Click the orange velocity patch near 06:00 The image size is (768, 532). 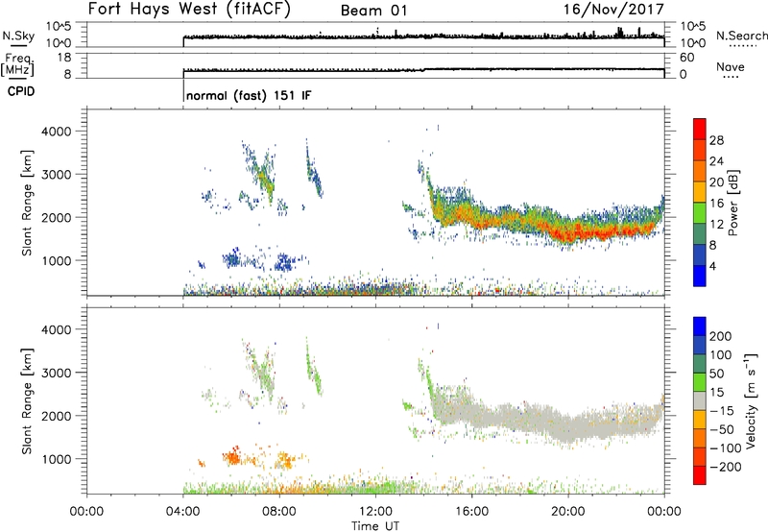pyautogui.click(x=232, y=457)
